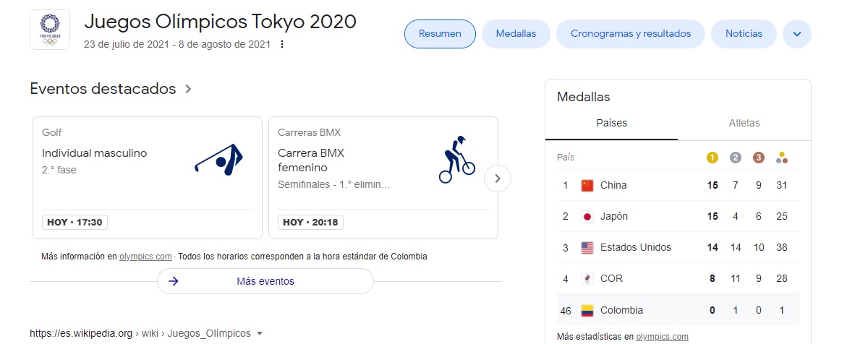Open Eventos destacados chevron
The height and width of the screenshot is (344, 868).
click(189, 89)
